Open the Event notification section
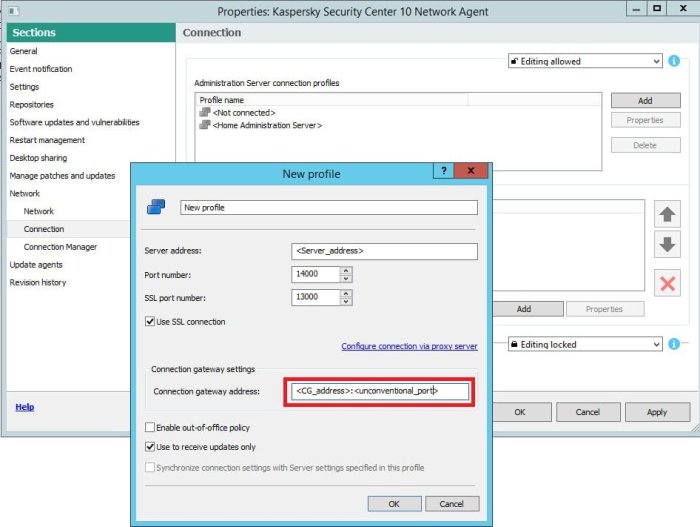 (x=41, y=69)
